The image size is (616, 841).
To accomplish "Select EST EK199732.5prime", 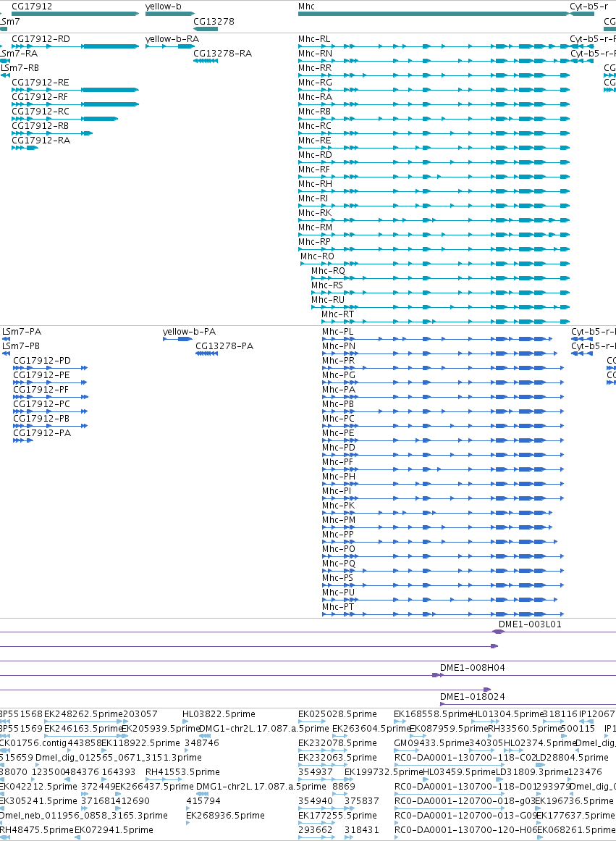I will [x=384, y=772].
